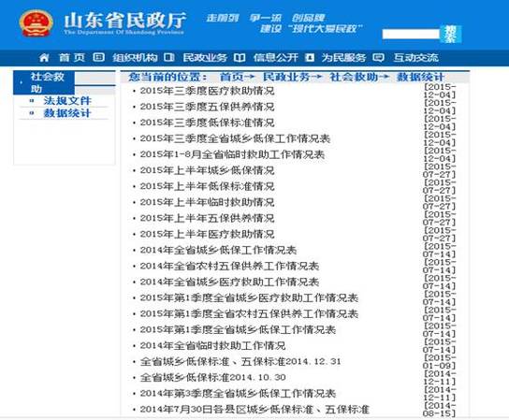Open 互动交流 menu item
This screenshot has height=420, width=509.
pyautogui.click(x=415, y=58)
